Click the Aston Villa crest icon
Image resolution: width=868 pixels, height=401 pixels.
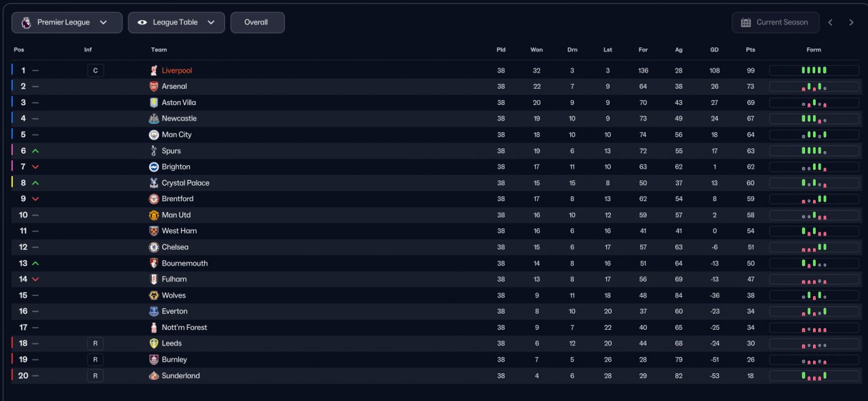click(154, 103)
